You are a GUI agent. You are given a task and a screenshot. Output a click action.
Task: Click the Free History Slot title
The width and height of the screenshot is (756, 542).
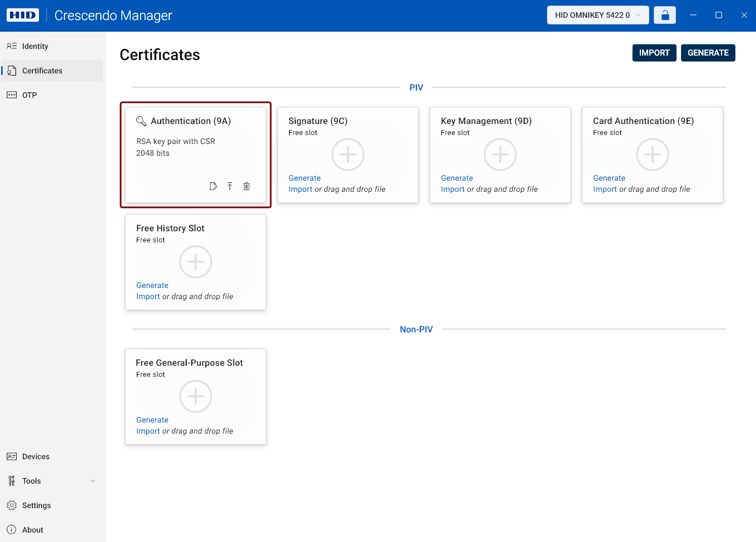[170, 228]
